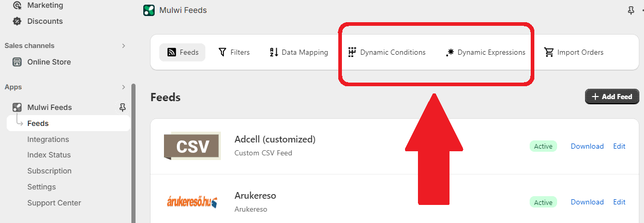Expand the Apps section chevron
Screen dimensions: 644x223
click(124, 87)
